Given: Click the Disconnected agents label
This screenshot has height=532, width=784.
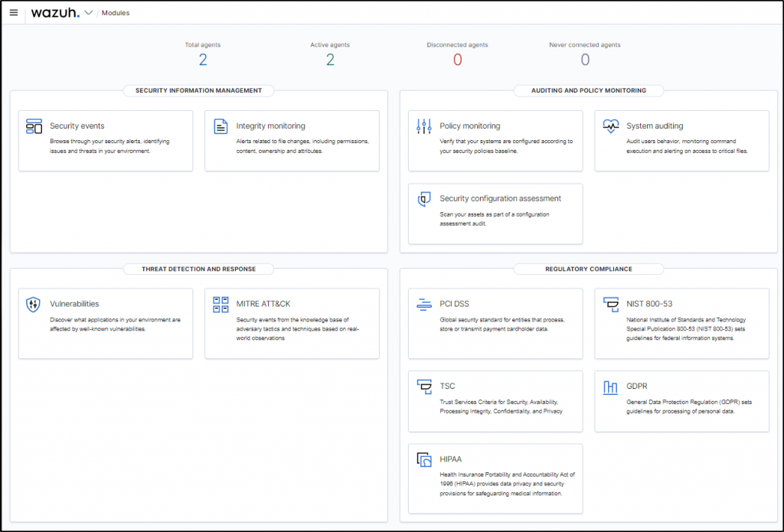Looking at the screenshot, I should click(x=458, y=44).
